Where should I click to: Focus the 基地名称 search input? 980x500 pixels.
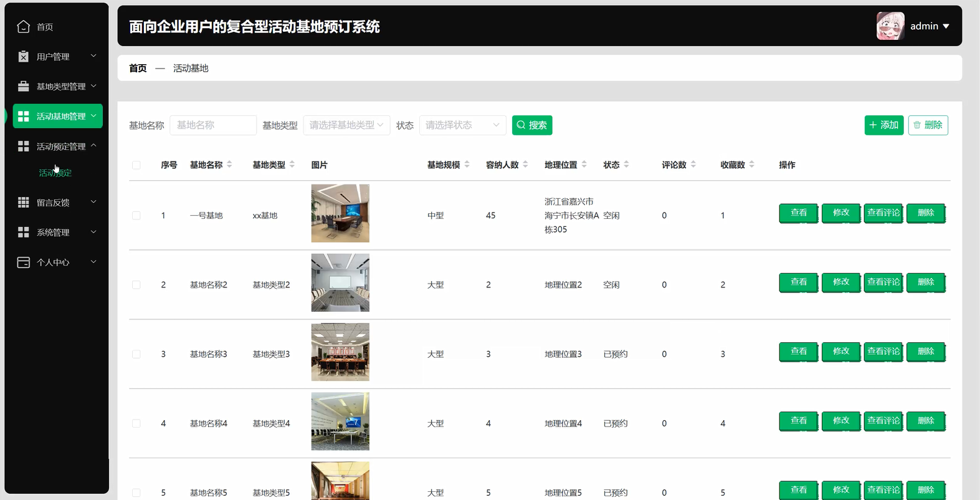tap(213, 125)
